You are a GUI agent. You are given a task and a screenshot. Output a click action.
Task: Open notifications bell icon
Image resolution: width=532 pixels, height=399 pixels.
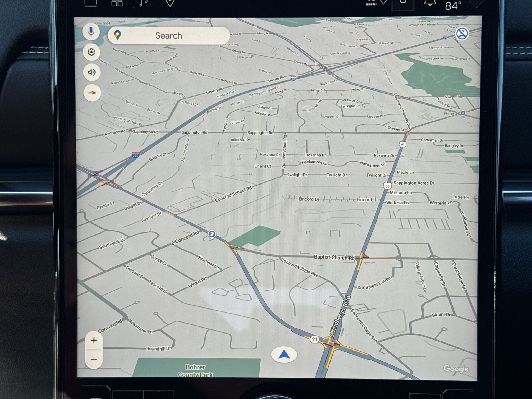point(430,3)
